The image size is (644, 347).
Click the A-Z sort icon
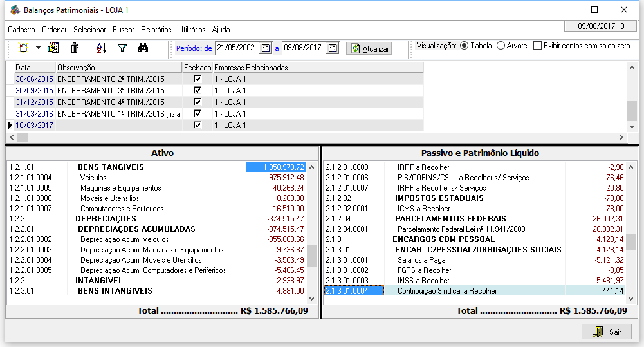pos(101,48)
